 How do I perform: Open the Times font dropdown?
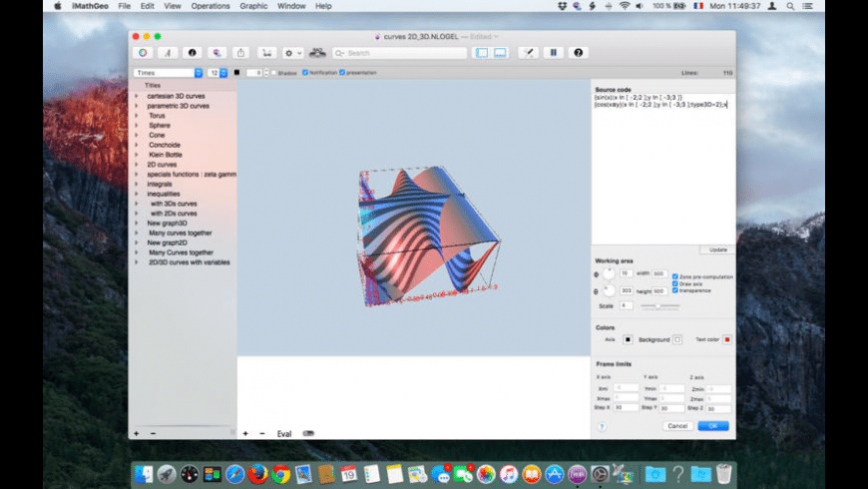168,73
